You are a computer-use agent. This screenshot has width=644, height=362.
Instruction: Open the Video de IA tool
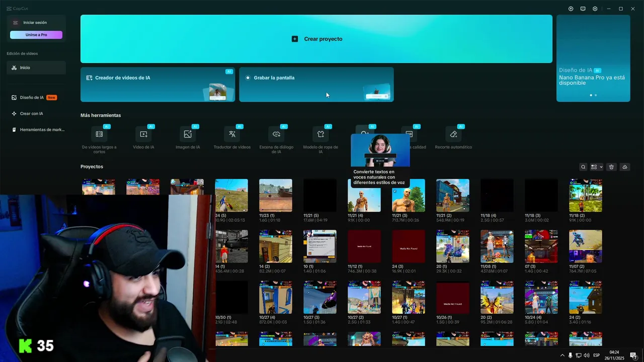tap(143, 138)
